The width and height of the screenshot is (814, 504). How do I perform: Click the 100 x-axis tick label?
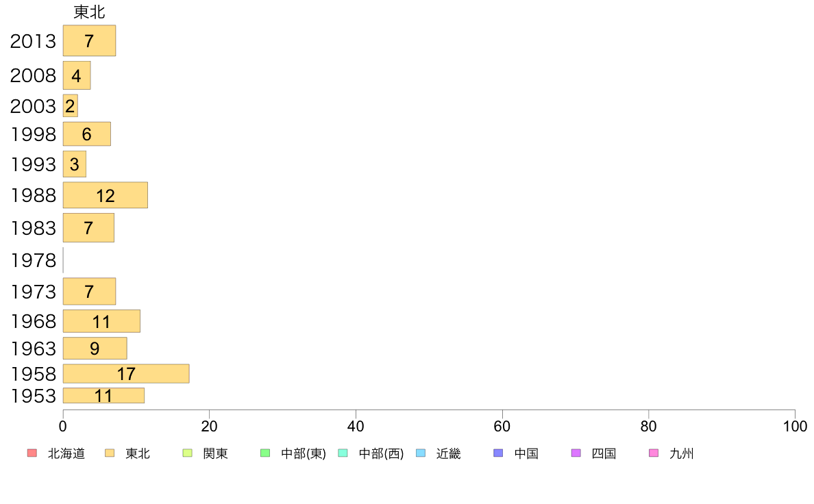pos(795,427)
